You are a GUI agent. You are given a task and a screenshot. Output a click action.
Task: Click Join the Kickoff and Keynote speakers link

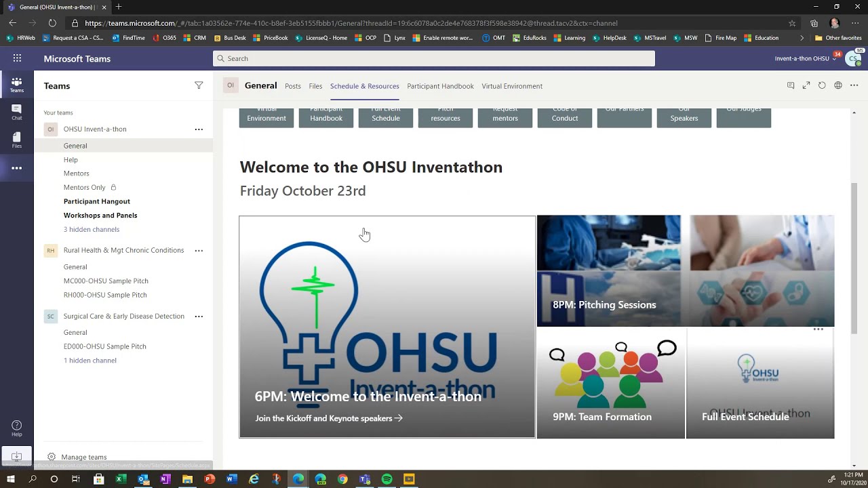point(329,418)
